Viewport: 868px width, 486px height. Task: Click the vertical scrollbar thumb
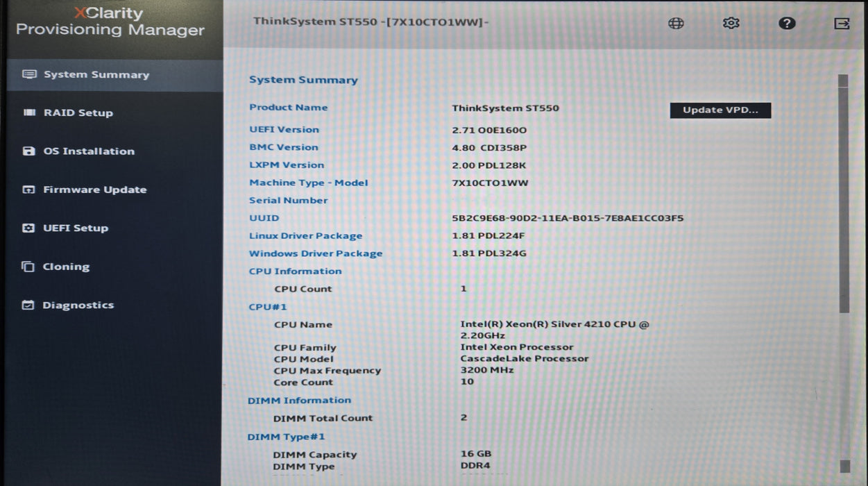844,201
